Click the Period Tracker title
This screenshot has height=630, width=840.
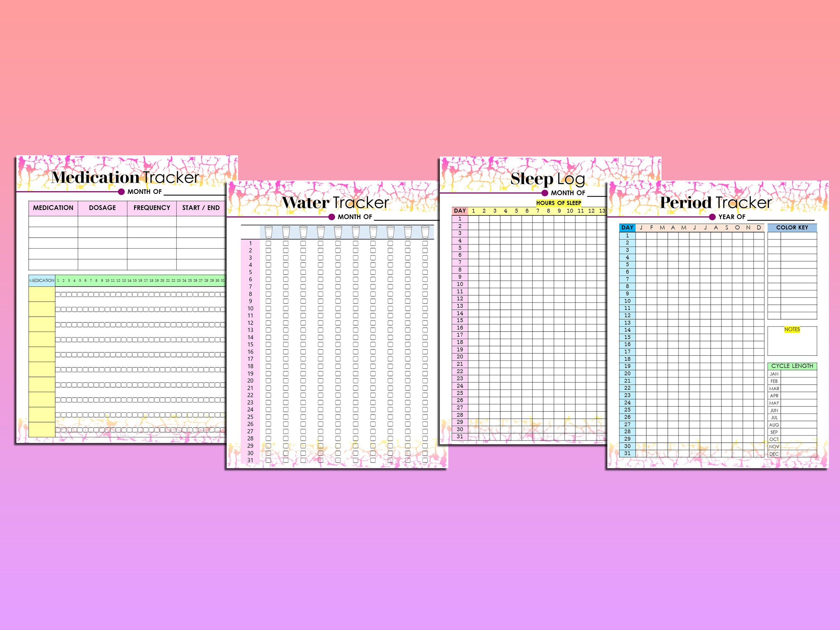tap(716, 202)
